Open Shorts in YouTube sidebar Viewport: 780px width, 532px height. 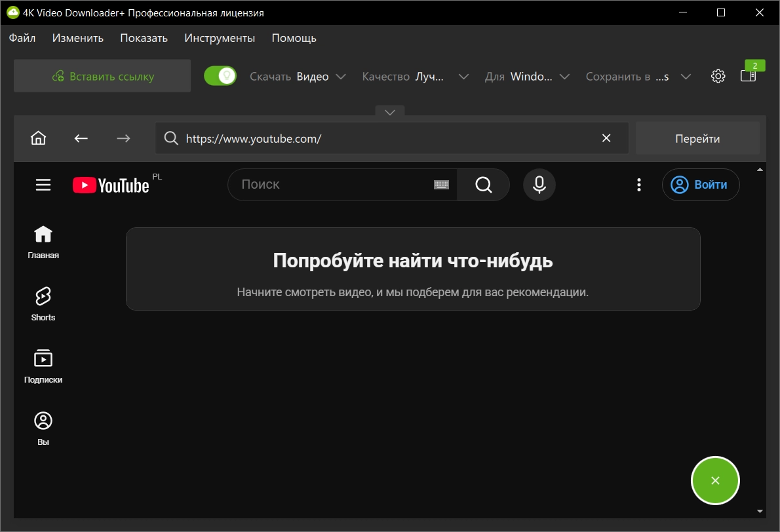click(x=43, y=304)
